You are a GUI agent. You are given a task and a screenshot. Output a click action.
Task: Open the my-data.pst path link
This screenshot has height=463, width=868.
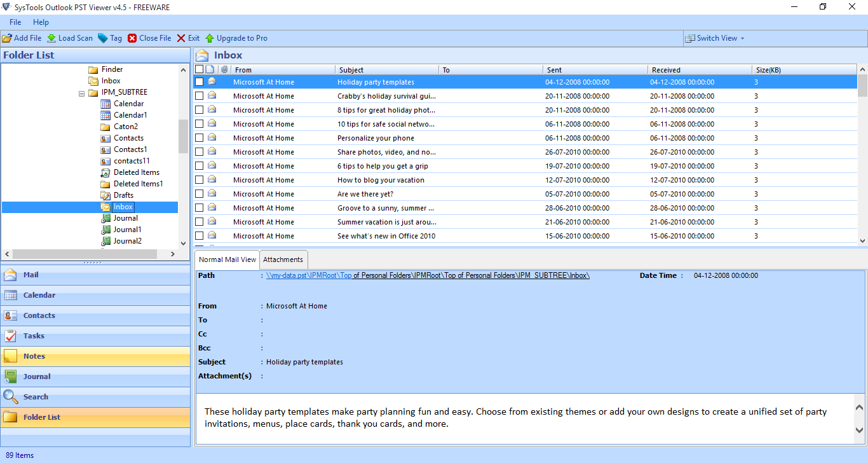[428, 275]
